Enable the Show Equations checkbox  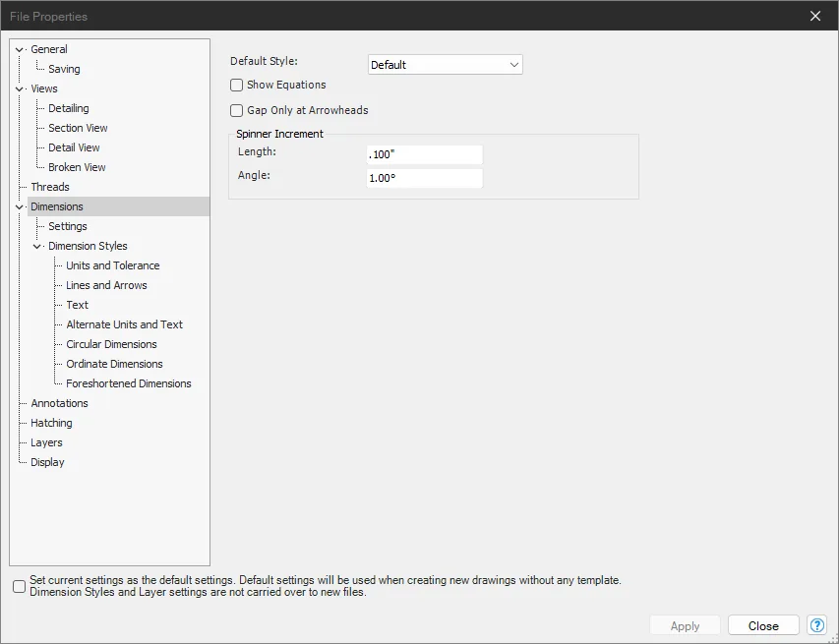pyautogui.click(x=236, y=85)
